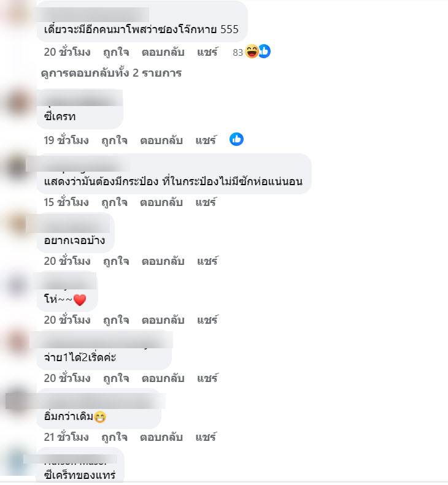This screenshot has height=485, width=448.
Task: Click ถูกใจ under the ซองโจ๊กหาย 555 comment
Action: [116, 52]
